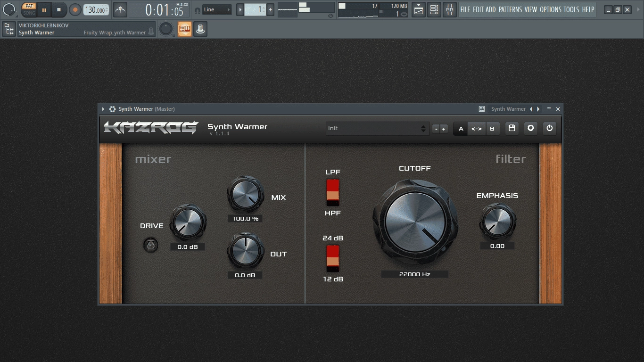
Task: Click the output waveform oscilloscope display
Action: pos(288,9)
